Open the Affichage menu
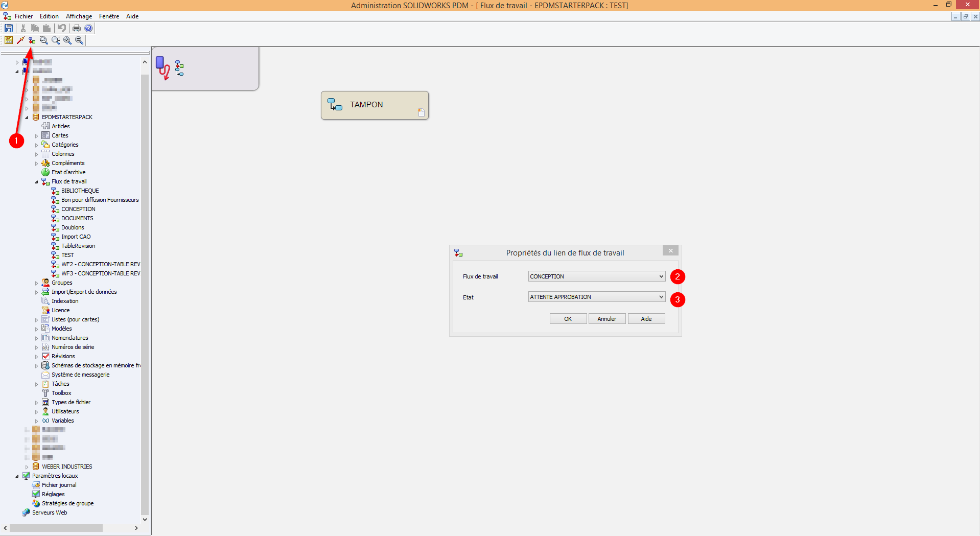The width and height of the screenshot is (980, 536). coord(79,16)
